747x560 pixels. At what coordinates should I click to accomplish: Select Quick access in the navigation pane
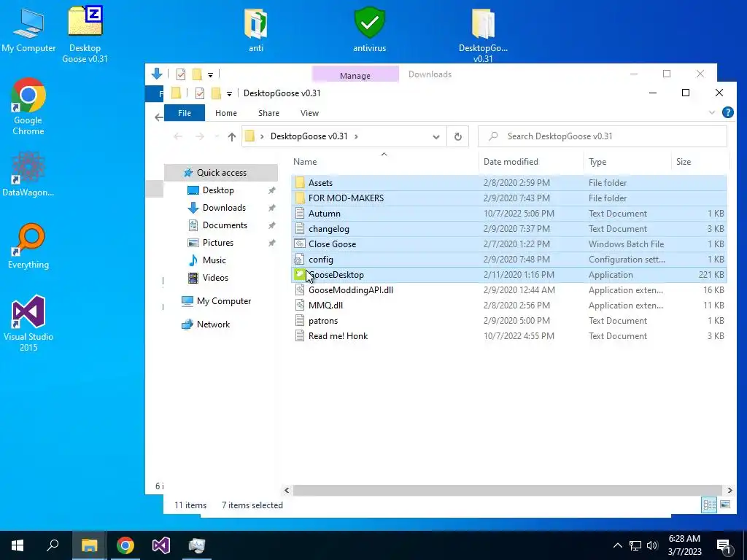pyautogui.click(x=221, y=173)
